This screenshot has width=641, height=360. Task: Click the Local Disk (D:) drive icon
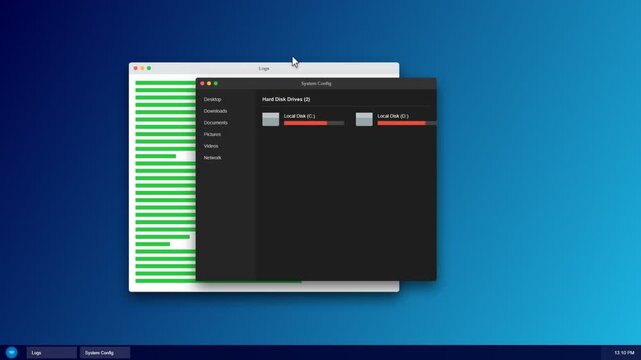pos(364,119)
